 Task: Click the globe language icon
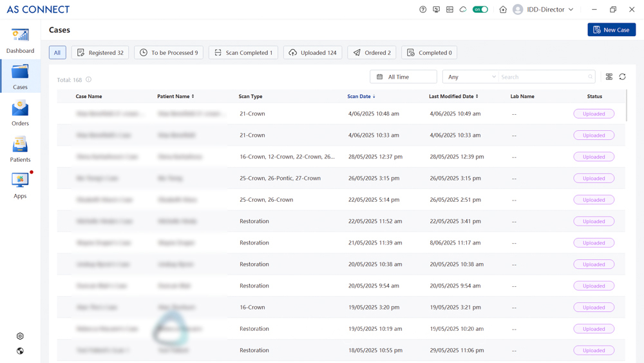(20, 351)
